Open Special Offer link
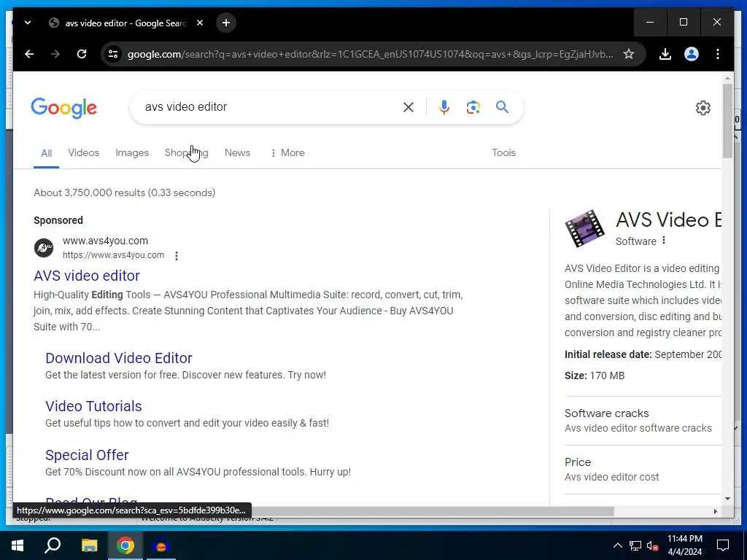 [x=87, y=455]
